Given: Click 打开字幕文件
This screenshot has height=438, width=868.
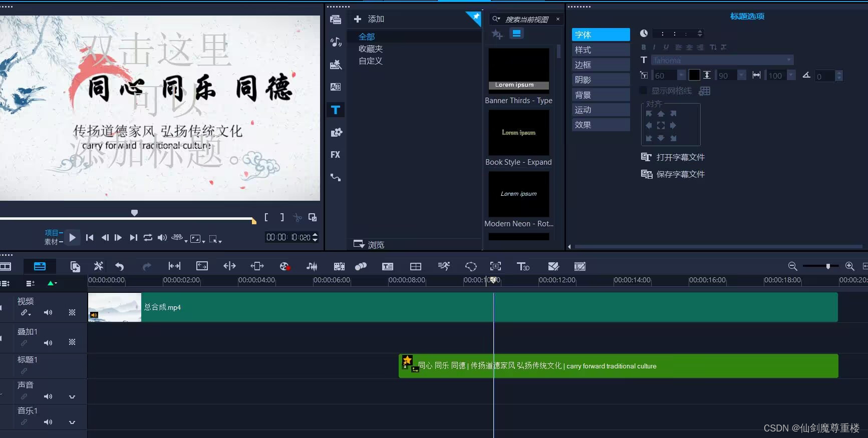Looking at the screenshot, I should (x=673, y=157).
